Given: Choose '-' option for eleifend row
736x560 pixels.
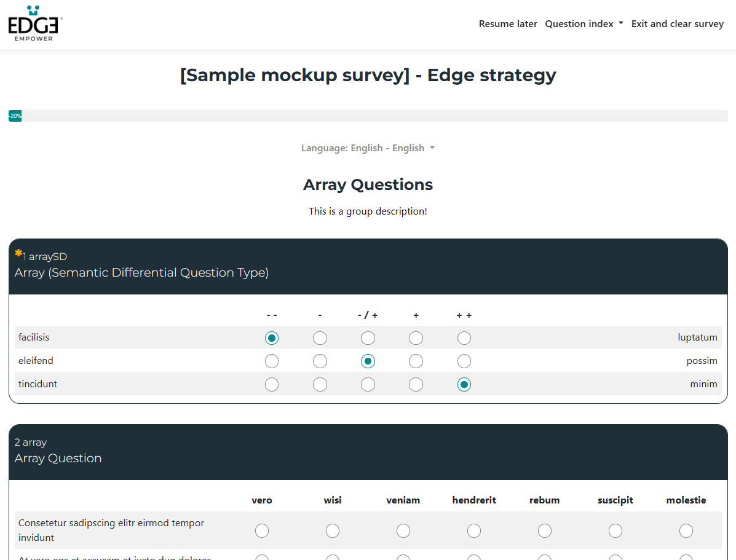Looking at the screenshot, I should pyautogui.click(x=320, y=361).
